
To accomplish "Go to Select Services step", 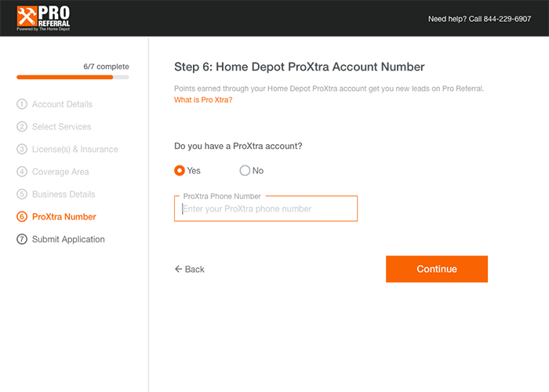I will 62,127.
